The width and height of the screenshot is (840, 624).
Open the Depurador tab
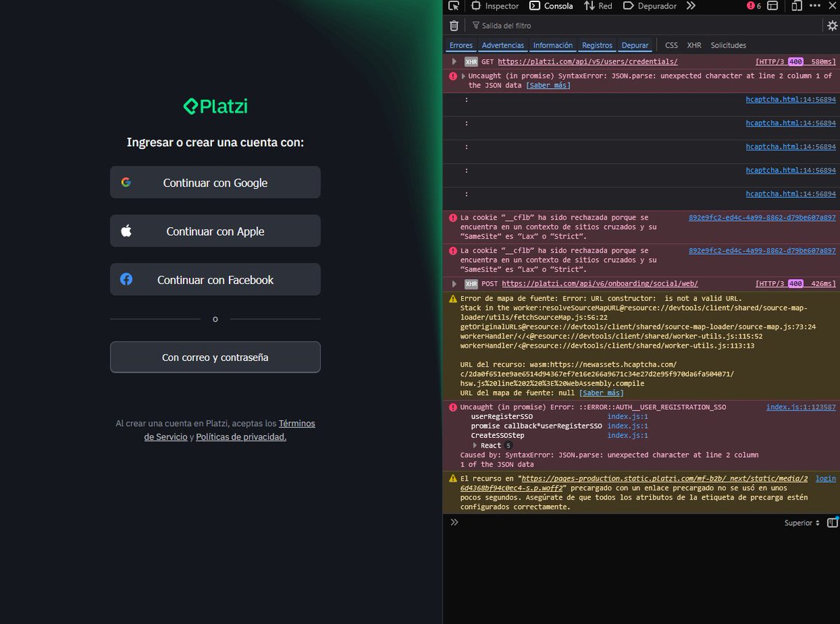click(650, 6)
